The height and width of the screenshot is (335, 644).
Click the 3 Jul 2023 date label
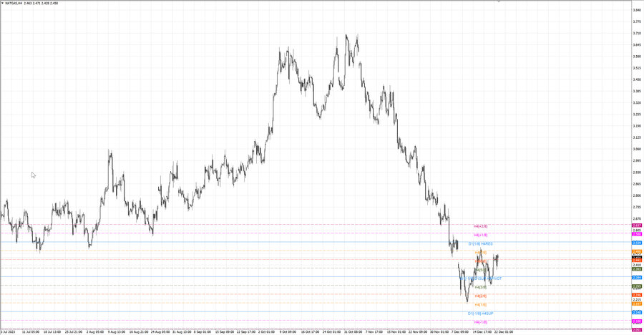click(8, 331)
